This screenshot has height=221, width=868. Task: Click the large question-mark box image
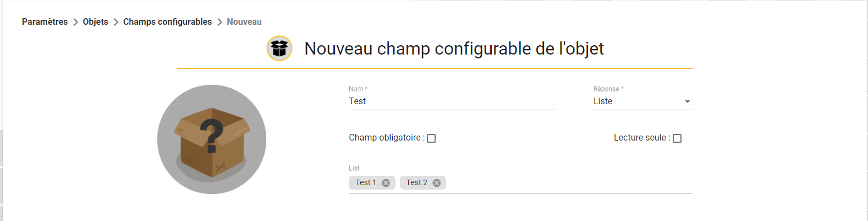pos(212,139)
